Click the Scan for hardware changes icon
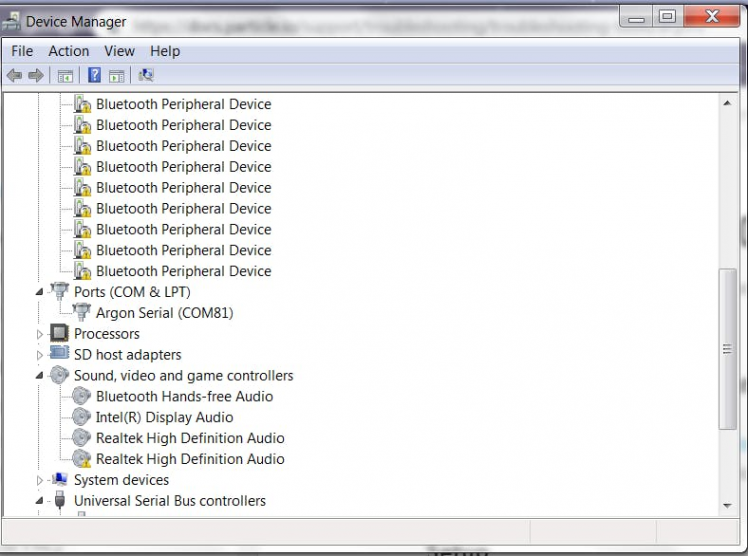The image size is (748, 556). click(x=145, y=75)
